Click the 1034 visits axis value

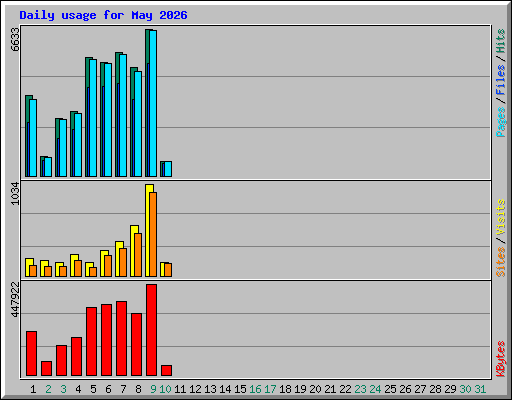tap(15, 193)
